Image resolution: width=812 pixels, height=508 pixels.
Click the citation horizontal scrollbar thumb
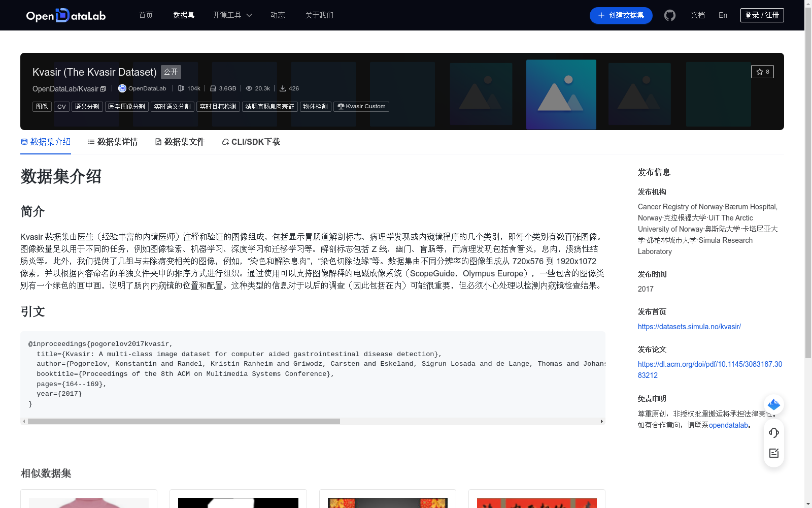click(184, 421)
